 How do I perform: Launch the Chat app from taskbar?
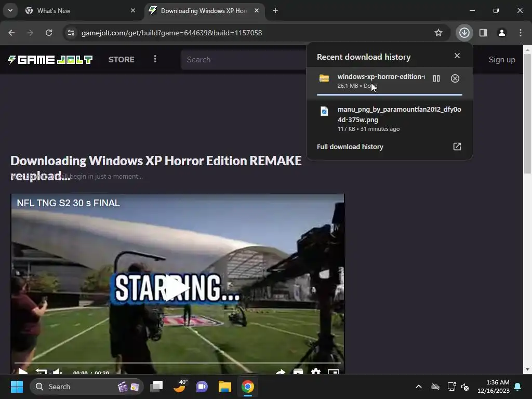point(202,387)
